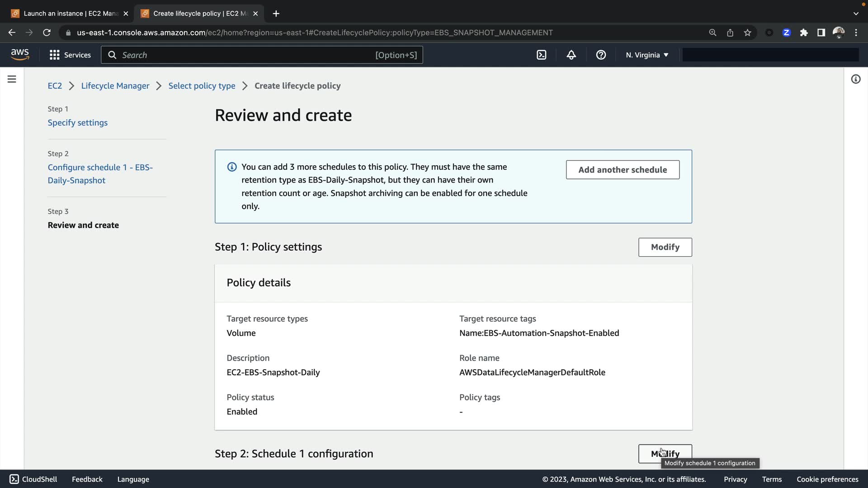Open the notifications bell icon
The image size is (868, 488).
(x=571, y=55)
